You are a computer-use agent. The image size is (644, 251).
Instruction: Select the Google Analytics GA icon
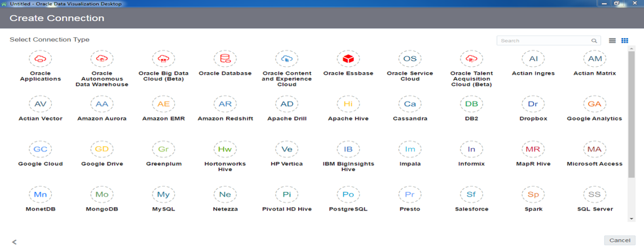(x=595, y=104)
